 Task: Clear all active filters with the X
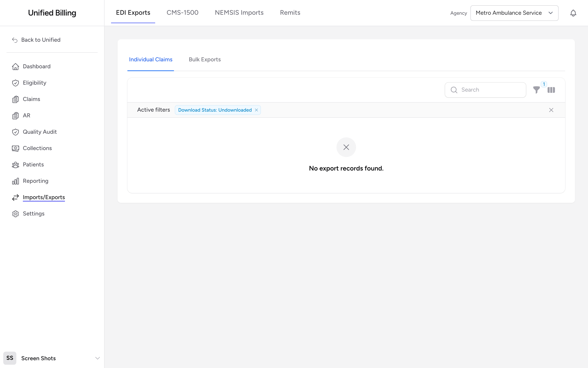pos(551,110)
